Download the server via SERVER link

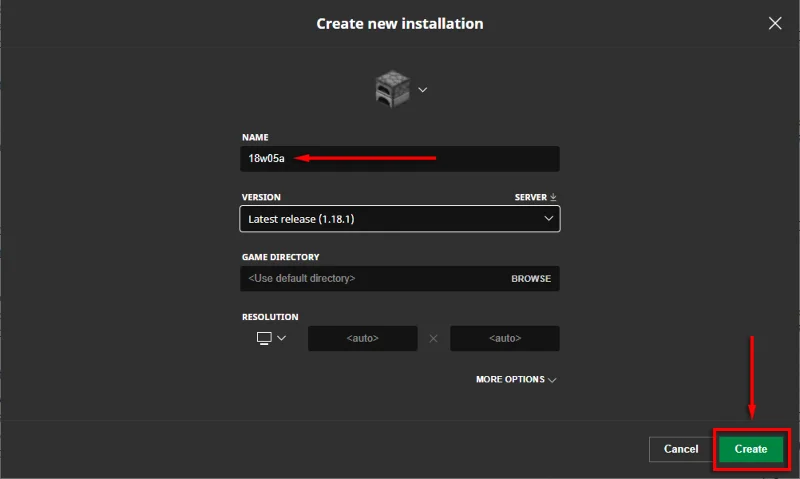pos(535,197)
